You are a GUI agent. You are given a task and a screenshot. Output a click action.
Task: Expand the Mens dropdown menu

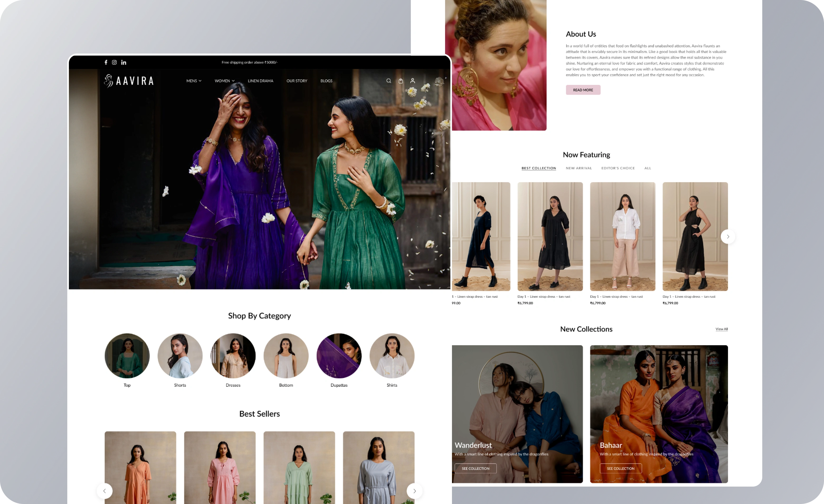tap(194, 81)
